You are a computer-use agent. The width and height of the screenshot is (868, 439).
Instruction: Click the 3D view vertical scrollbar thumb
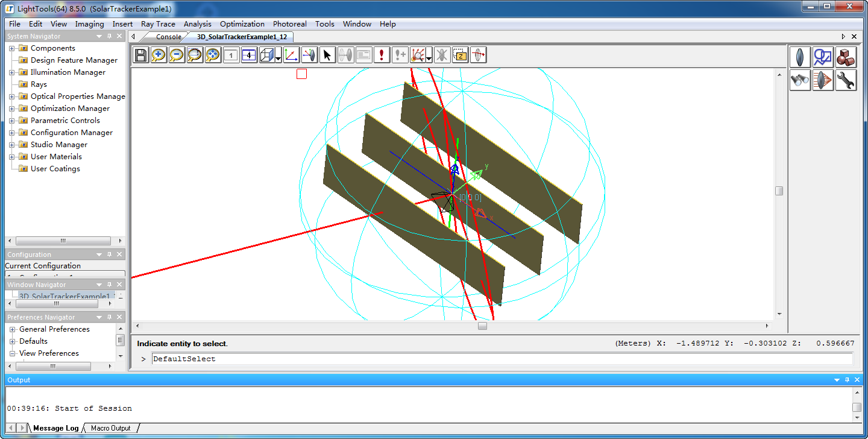click(x=779, y=191)
